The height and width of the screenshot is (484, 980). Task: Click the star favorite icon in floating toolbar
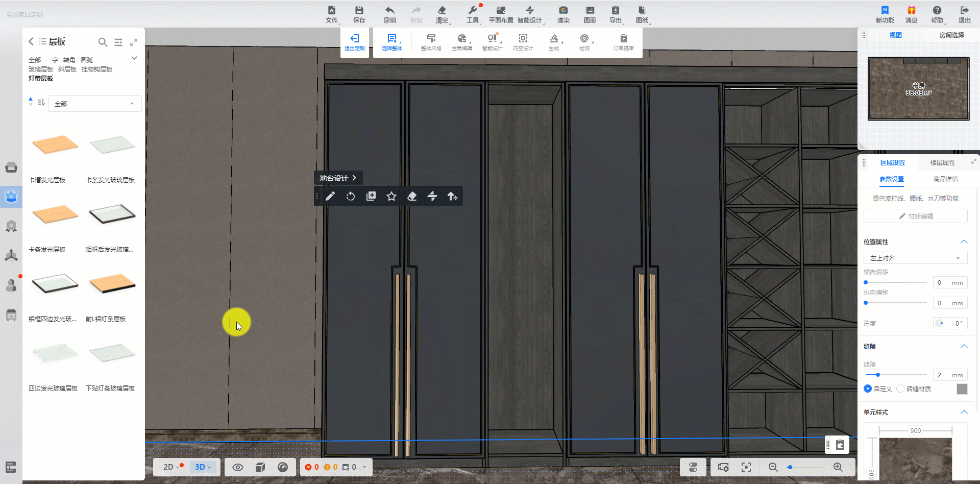tap(391, 197)
